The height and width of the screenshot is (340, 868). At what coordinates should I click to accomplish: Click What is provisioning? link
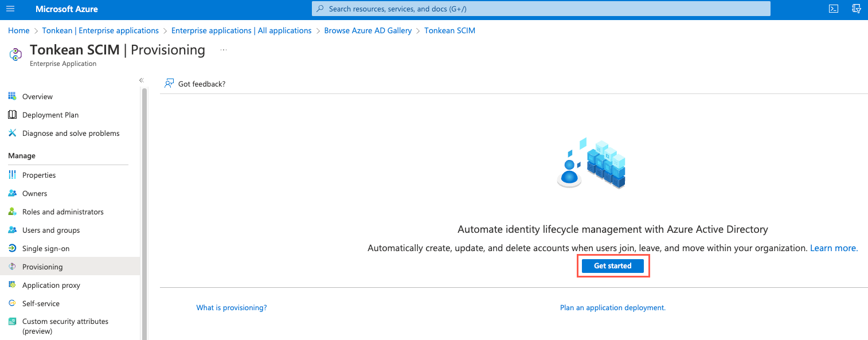pos(231,307)
